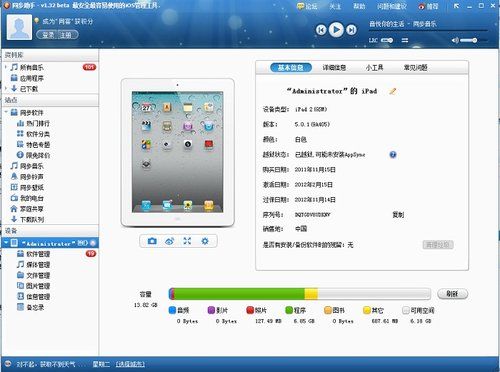Screen dimensions: 500x372
Task: Click the 应用程序 icon in the library
Action: pos(14,78)
